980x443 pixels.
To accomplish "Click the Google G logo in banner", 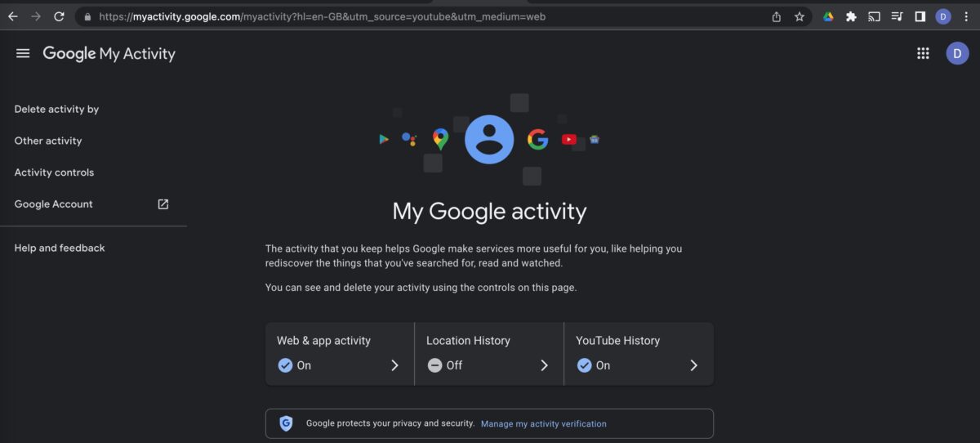I will tap(537, 140).
